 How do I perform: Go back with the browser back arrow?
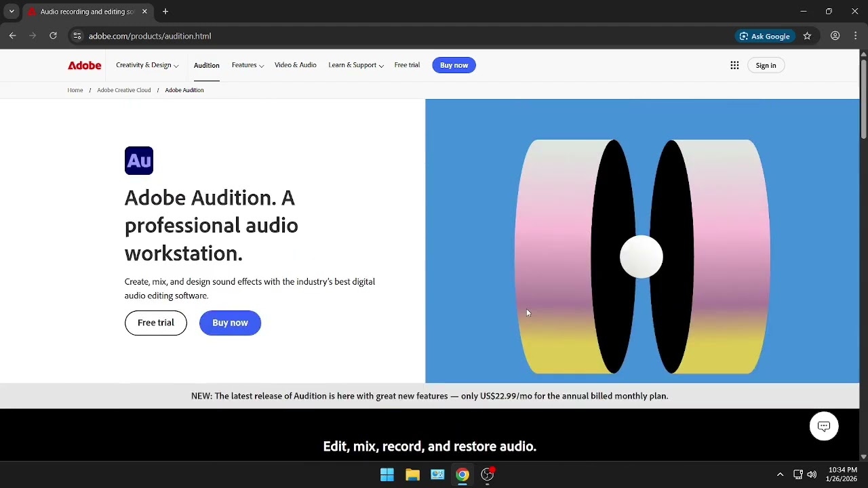click(12, 36)
